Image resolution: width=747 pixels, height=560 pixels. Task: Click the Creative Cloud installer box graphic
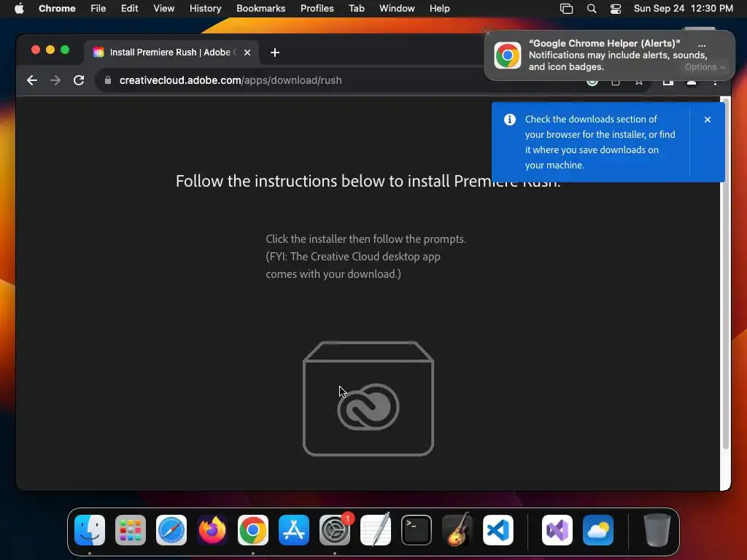point(368,399)
